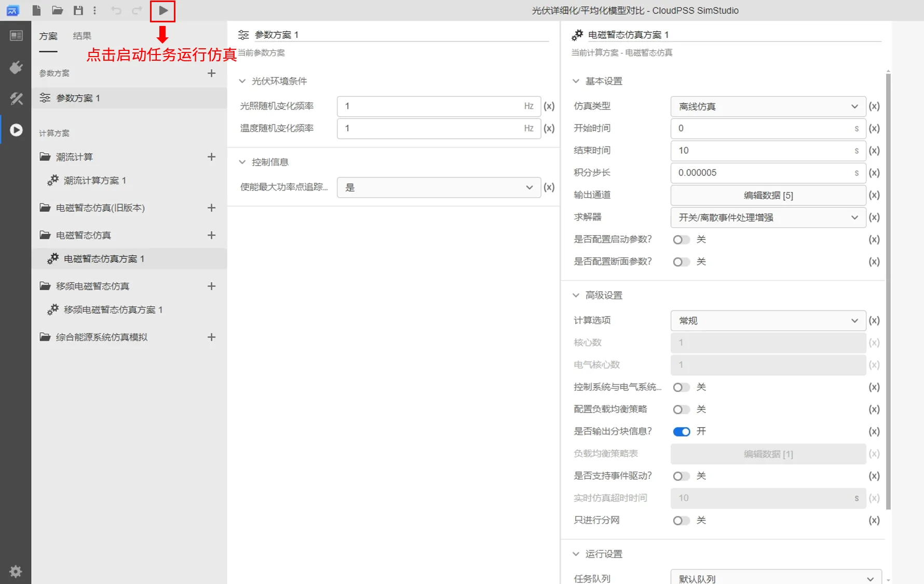Viewport: 924px width, 584px height.
Task: Click the 积分步长 input field
Action: [768, 173]
